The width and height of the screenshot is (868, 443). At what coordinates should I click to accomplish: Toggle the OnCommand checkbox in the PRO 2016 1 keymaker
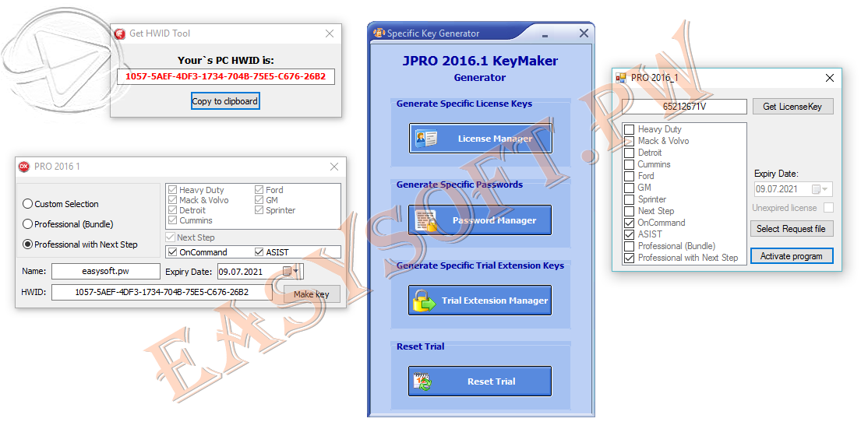tap(173, 252)
